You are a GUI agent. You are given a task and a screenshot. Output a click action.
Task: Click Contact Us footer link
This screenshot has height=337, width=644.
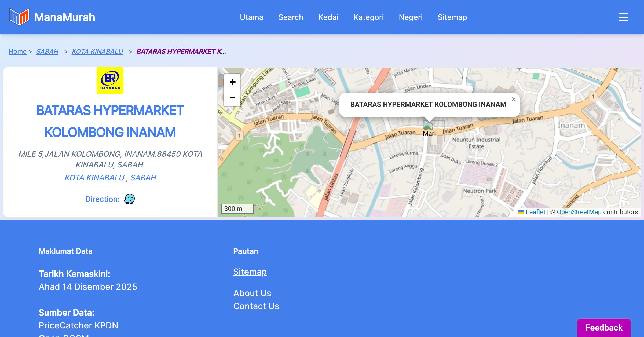256,306
